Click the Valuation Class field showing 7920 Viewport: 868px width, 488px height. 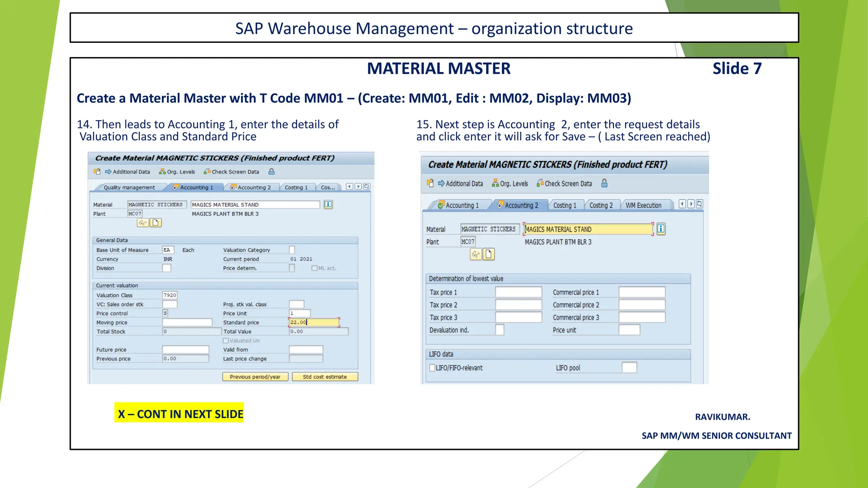(170, 295)
